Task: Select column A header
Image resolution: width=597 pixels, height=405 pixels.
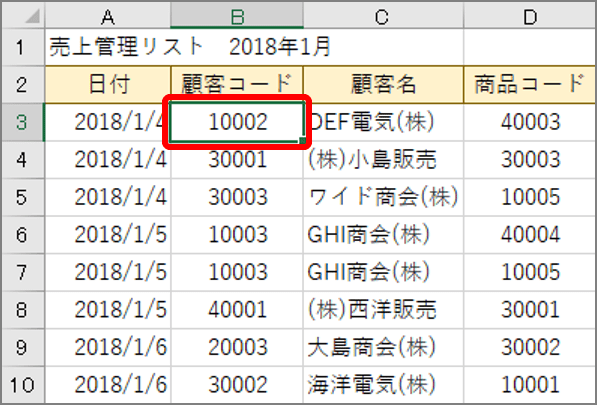Action: click(x=108, y=15)
